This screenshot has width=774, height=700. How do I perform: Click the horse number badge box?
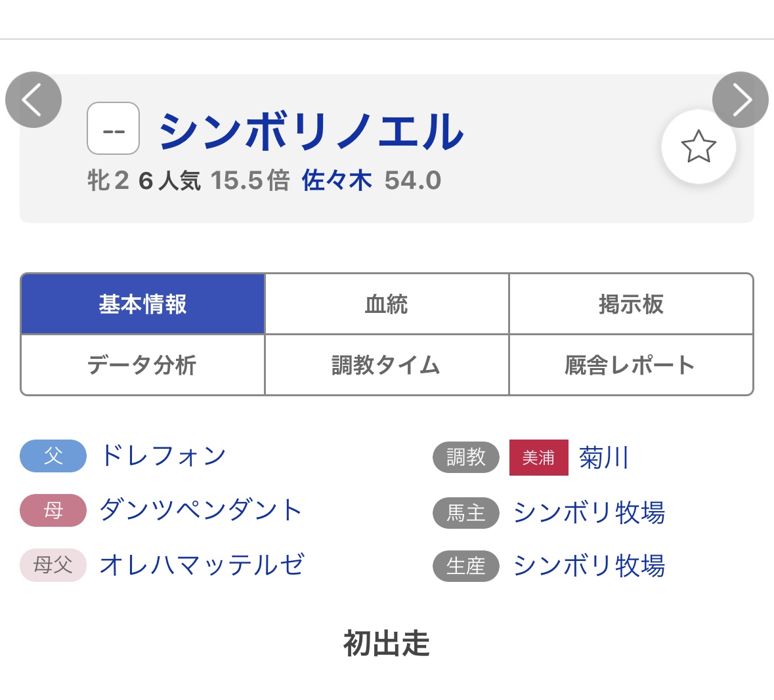pos(114,129)
